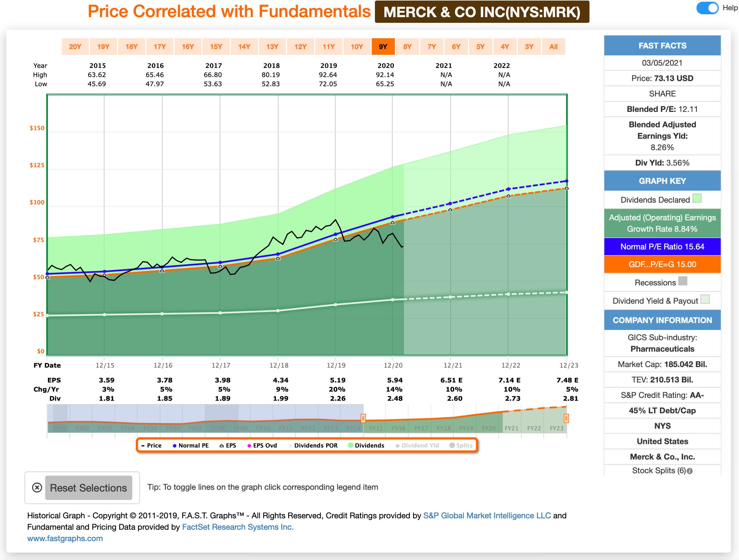Click the right timeline range handle
Image resolution: width=739 pixels, height=560 pixels.
[566, 418]
